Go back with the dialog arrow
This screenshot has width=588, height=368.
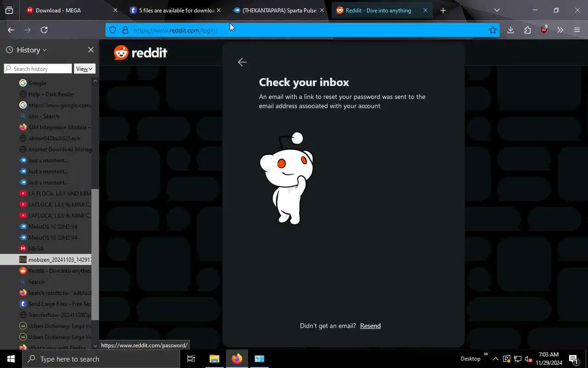243,62
